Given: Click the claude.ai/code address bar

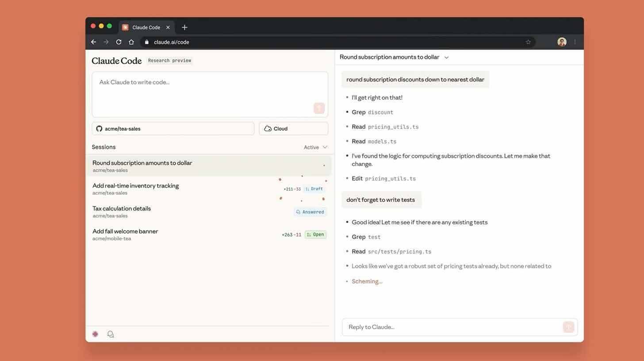Looking at the screenshot, I should [x=338, y=42].
